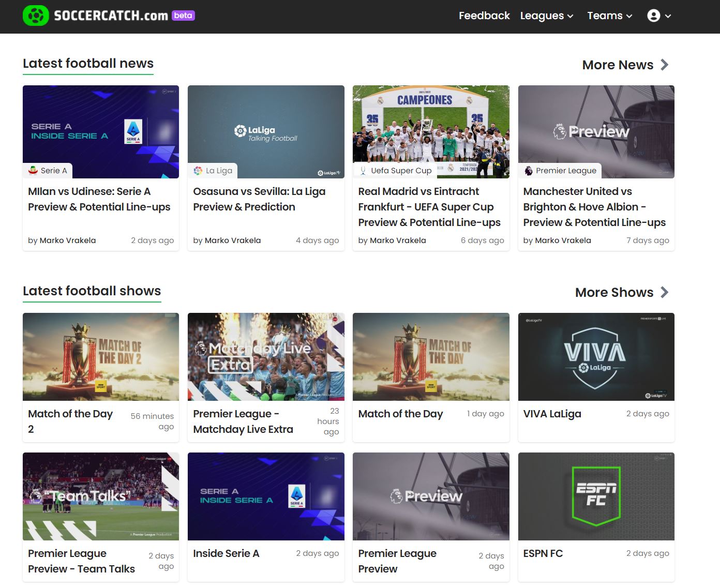Viewport: 720px width, 588px height.
Task: Click the Serie A league tag label
Action: pyautogui.click(x=54, y=170)
